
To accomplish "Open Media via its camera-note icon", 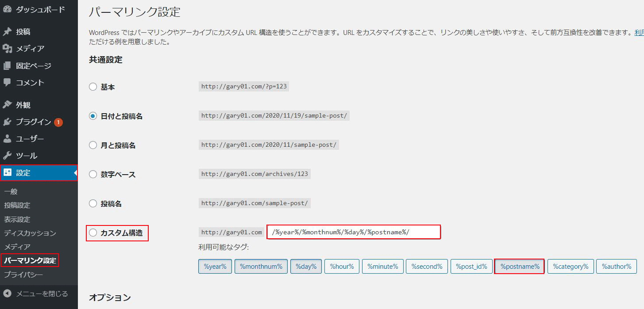I will click(7, 49).
